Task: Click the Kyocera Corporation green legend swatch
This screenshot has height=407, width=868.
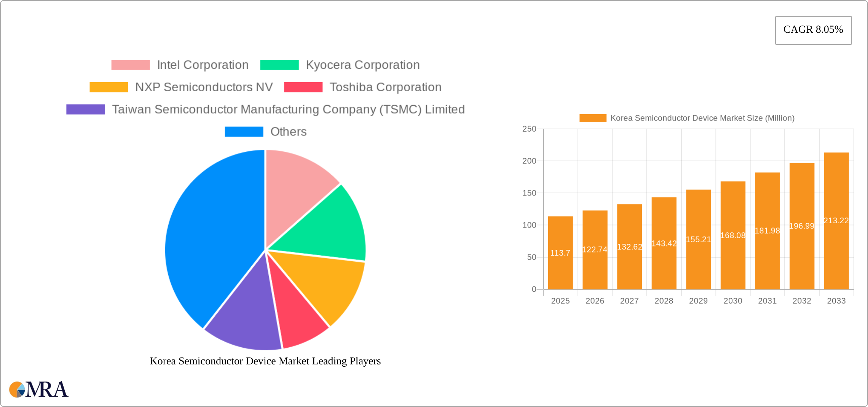Action: coord(279,65)
